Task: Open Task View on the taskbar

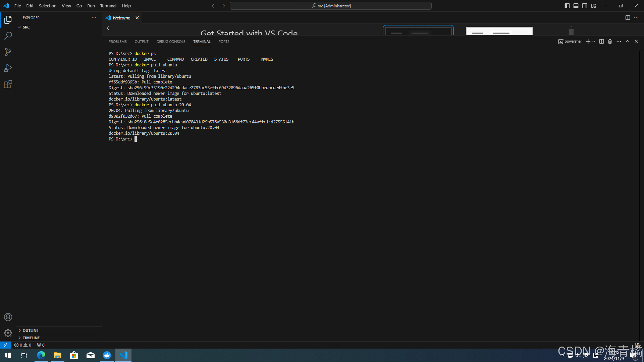Action: 24,355
